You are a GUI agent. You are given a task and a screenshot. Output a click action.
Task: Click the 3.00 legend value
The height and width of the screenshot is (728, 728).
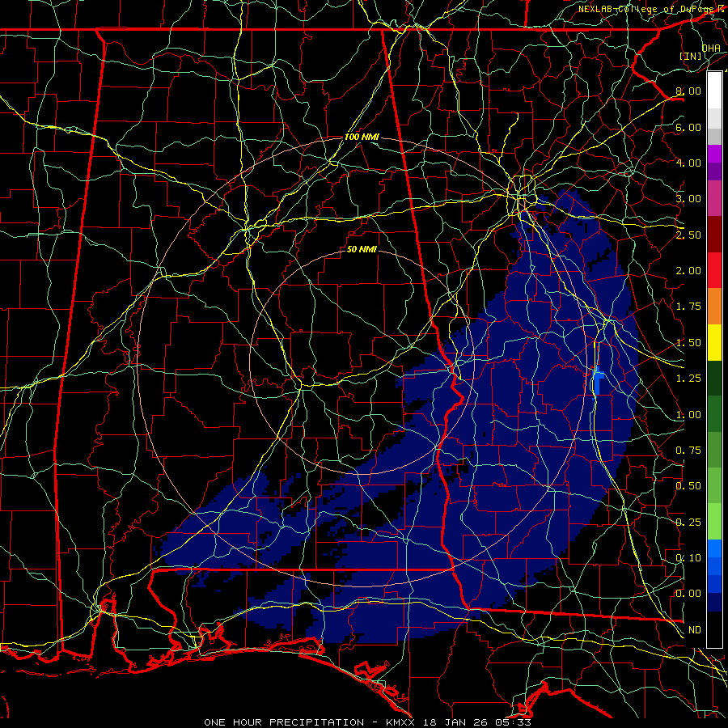pos(688,199)
